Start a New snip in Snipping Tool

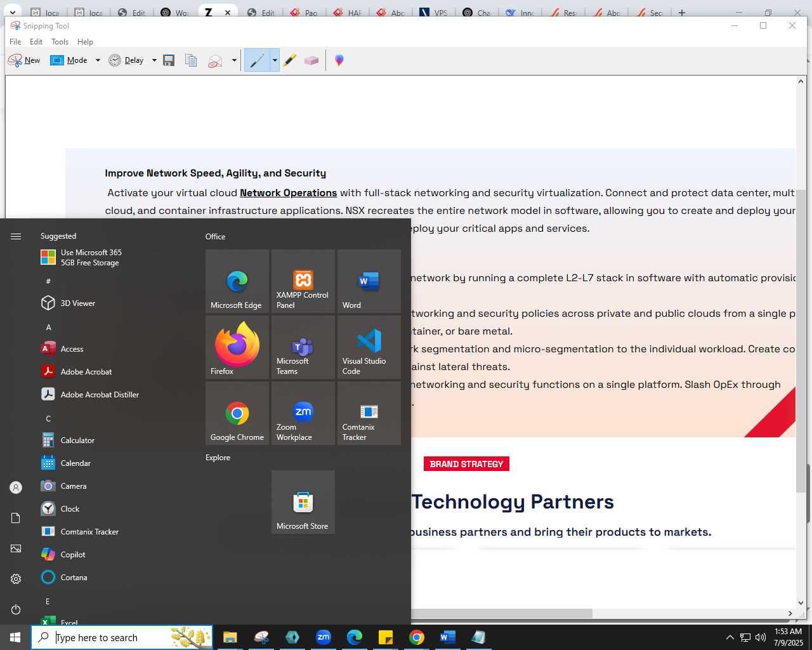[24, 60]
